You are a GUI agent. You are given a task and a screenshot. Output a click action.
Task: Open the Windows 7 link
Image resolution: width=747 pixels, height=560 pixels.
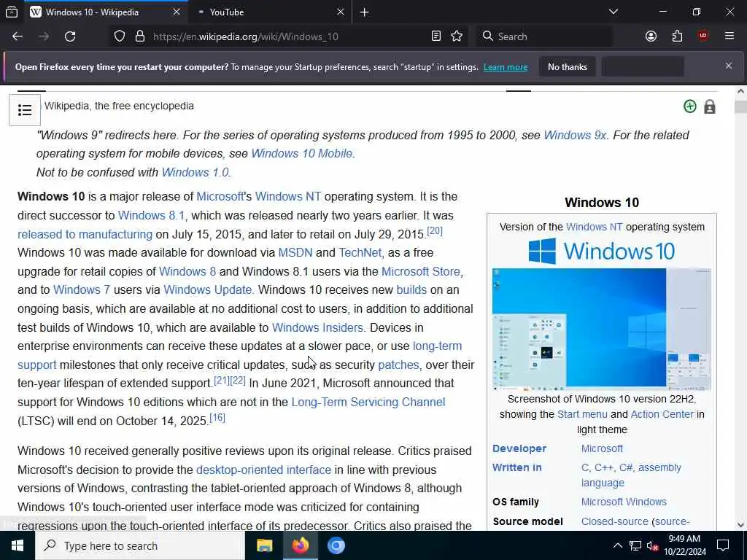point(82,289)
